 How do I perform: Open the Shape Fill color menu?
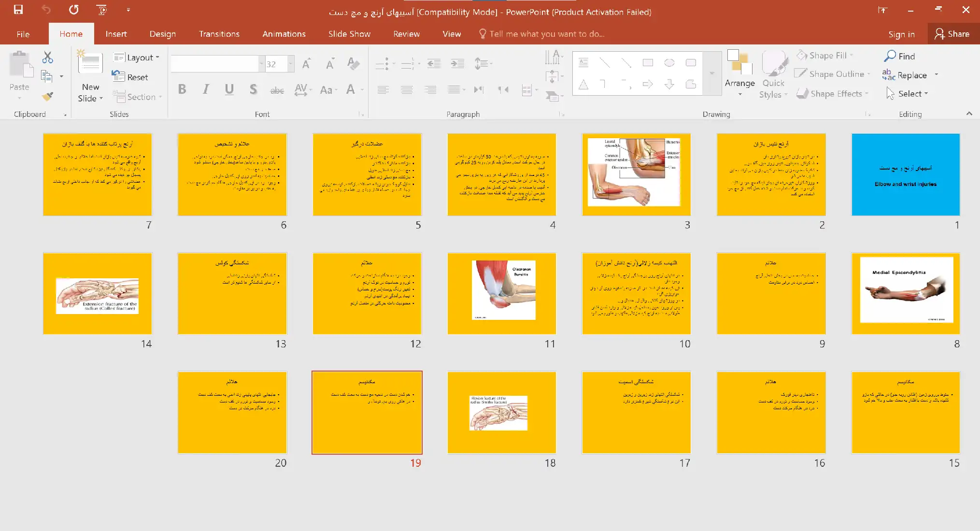(x=827, y=56)
